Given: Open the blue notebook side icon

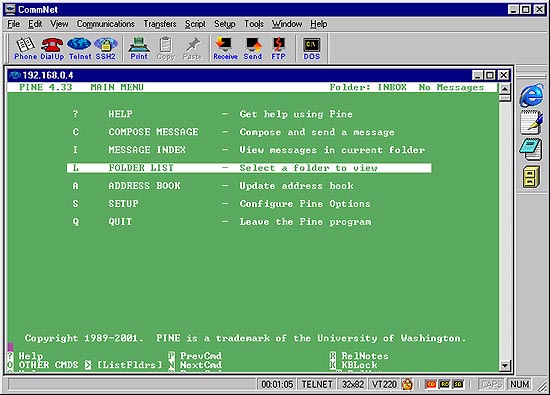Looking at the screenshot, I should pos(531,149).
